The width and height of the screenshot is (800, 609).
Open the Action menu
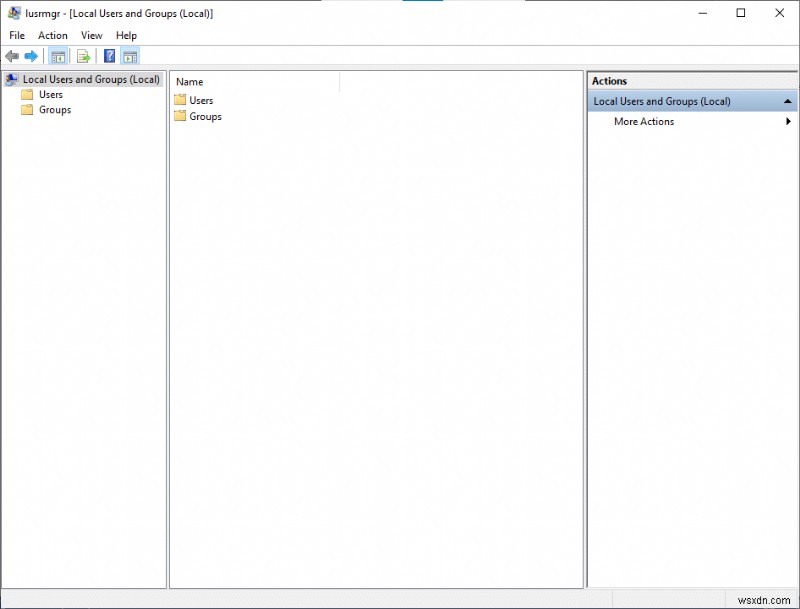point(53,35)
